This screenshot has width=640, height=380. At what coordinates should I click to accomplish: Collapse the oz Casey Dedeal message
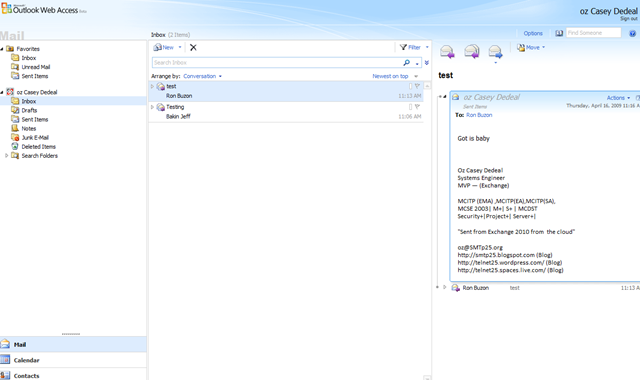(x=444, y=97)
